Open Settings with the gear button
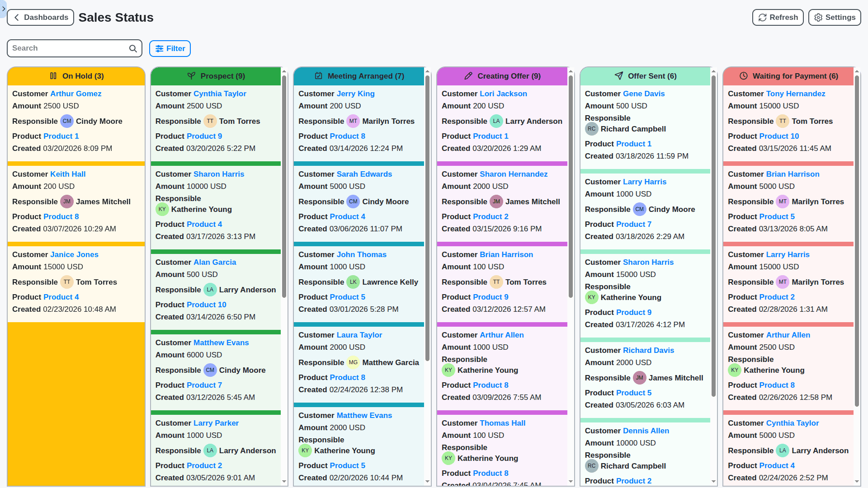 pyautogui.click(x=834, y=17)
